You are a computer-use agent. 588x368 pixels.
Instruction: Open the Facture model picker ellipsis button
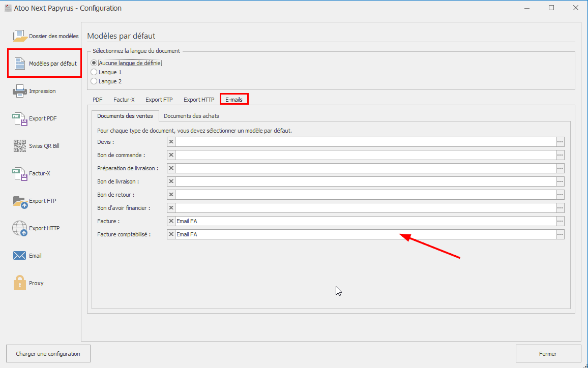560,221
